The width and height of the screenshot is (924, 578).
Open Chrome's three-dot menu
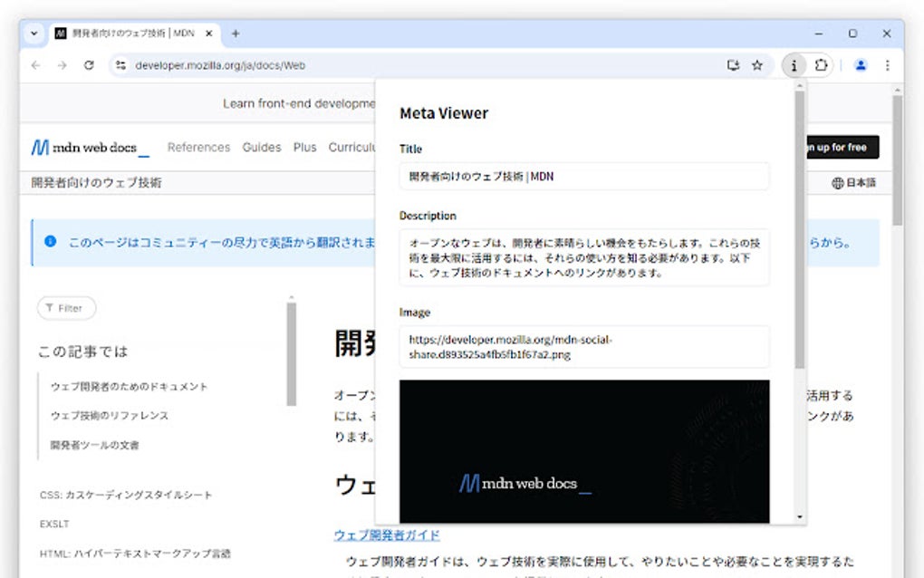click(x=888, y=65)
